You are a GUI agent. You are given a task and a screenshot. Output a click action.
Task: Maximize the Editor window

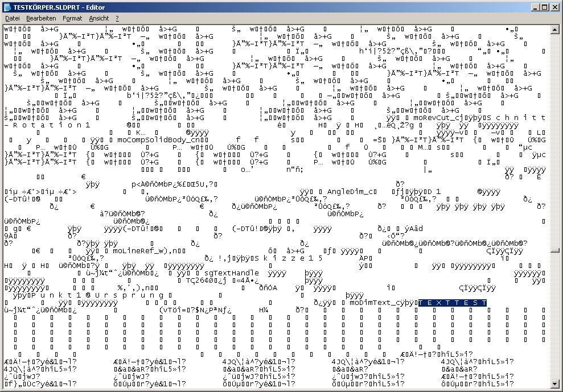(544, 7)
